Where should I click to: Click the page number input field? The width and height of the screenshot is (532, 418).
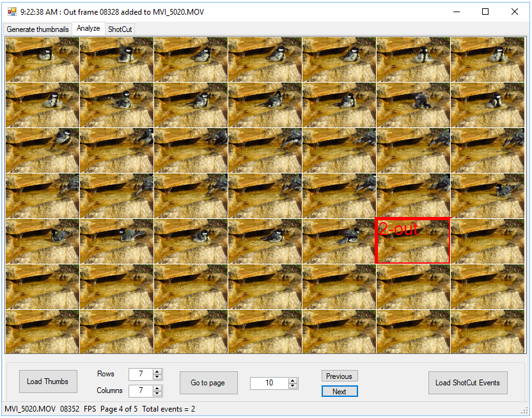click(x=269, y=383)
